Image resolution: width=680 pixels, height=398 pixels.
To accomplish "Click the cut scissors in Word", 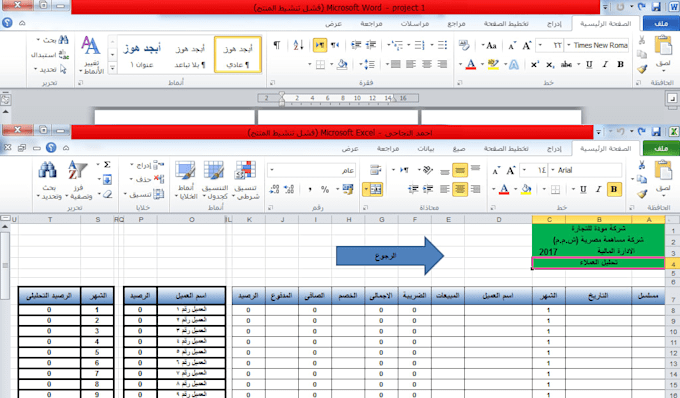I will 642,40.
